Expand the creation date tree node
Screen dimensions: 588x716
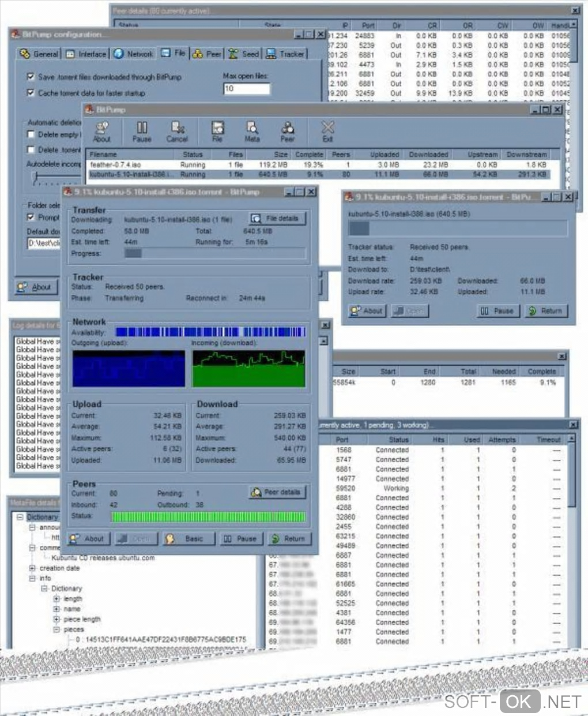point(32,568)
